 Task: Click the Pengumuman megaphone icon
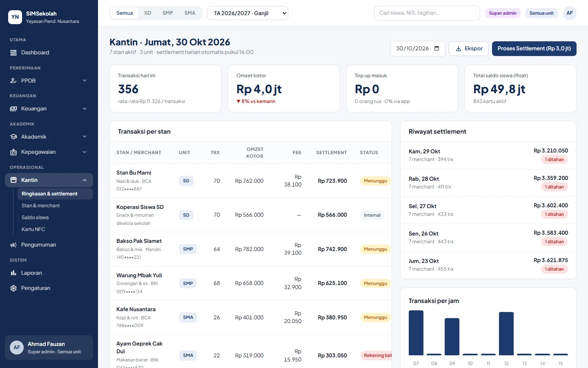[x=13, y=245]
